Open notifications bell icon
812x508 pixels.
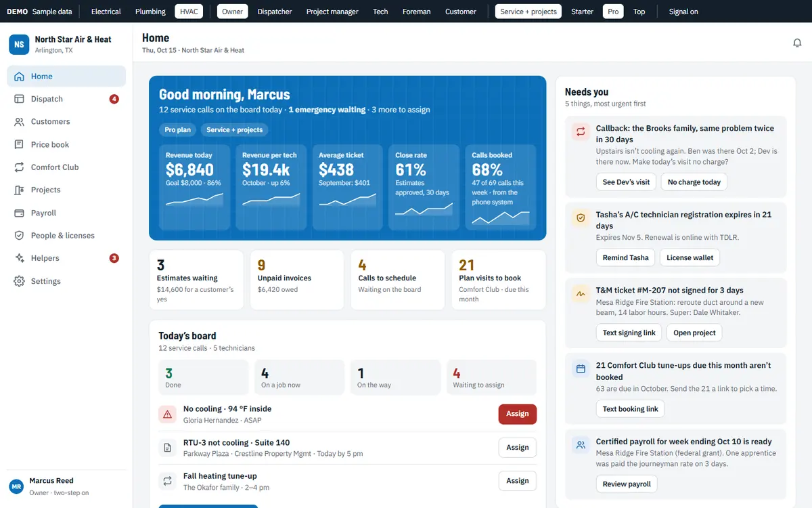(x=797, y=43)
